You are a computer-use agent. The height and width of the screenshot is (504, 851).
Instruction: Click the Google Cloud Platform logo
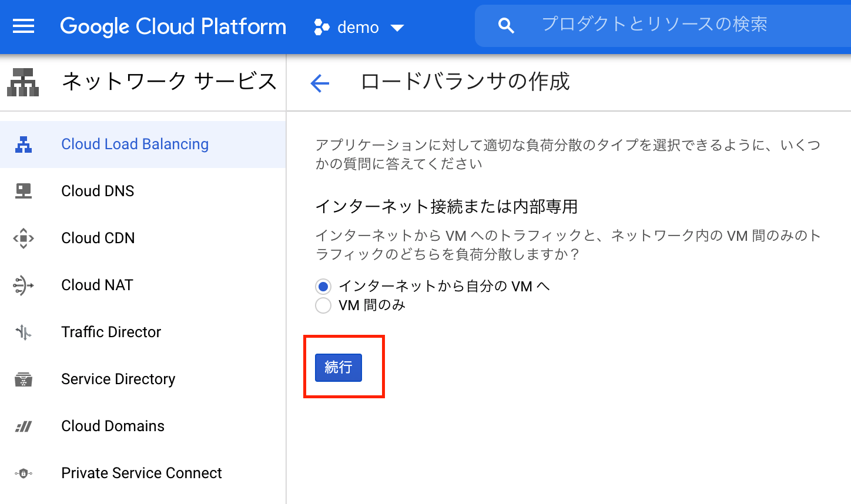(173, 26)
